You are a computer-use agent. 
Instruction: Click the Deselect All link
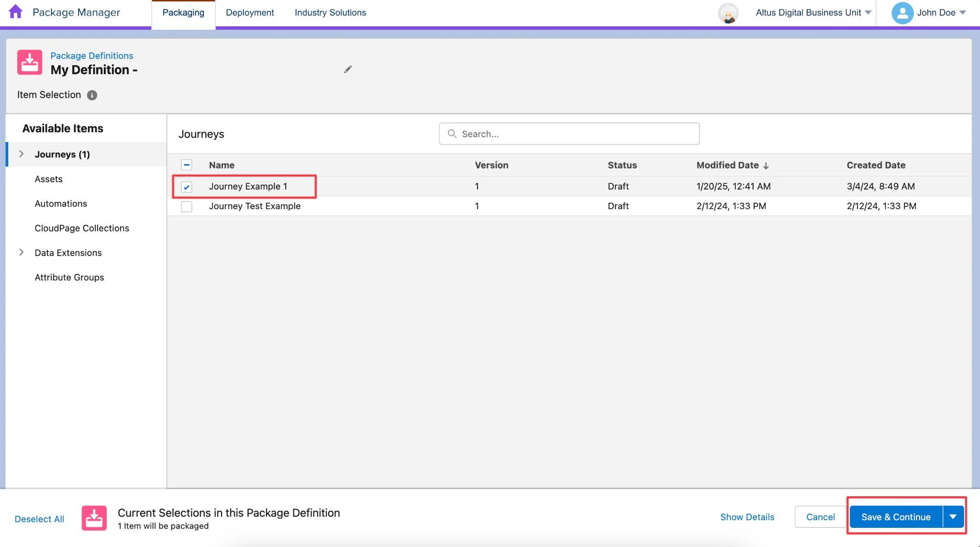pos(39,519)
